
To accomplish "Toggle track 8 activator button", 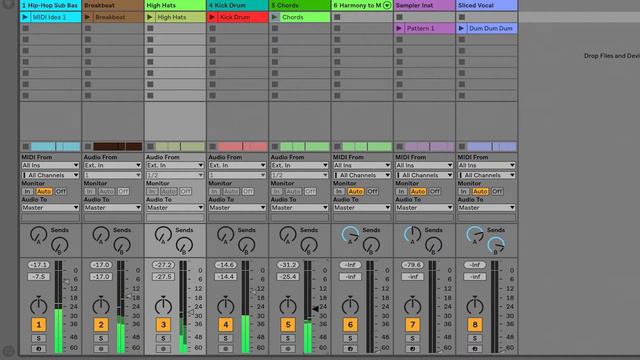I will [x=475, y=325].
